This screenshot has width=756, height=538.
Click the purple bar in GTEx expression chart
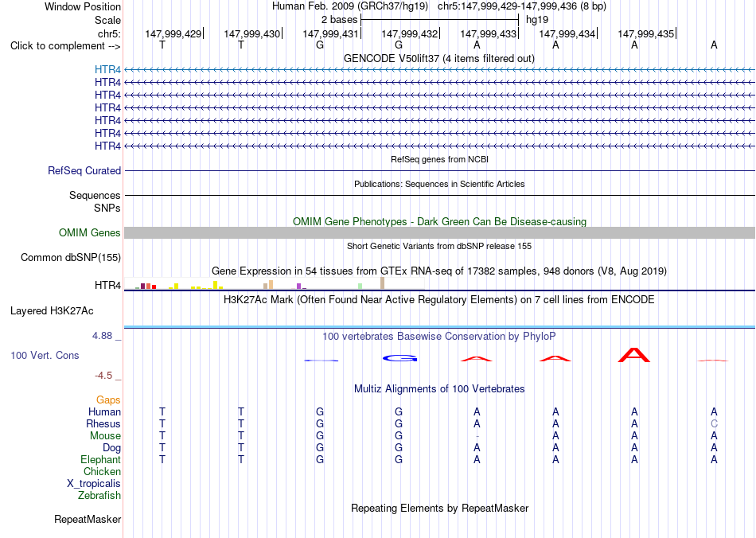[x=299, y=286]
